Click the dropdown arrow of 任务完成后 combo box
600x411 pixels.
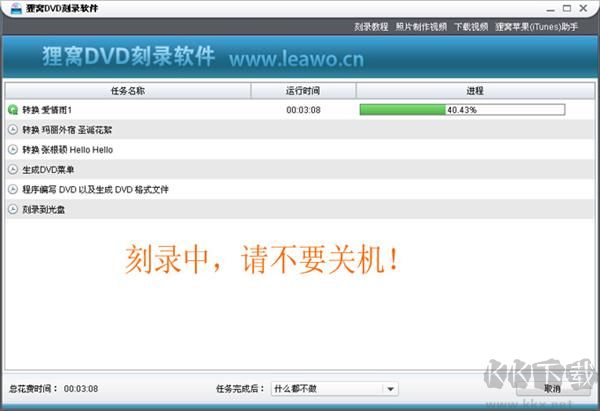[390, 389]
